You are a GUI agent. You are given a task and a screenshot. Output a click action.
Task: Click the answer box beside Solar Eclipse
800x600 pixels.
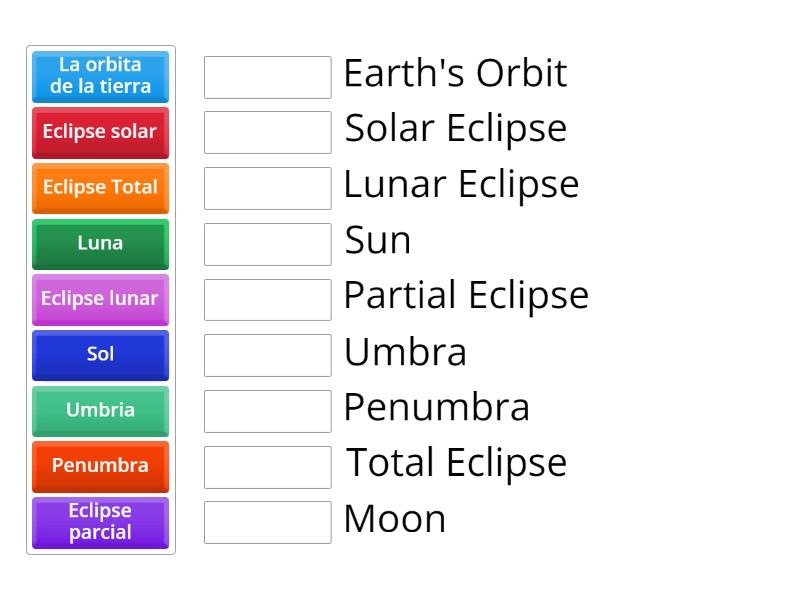(267, 131)
